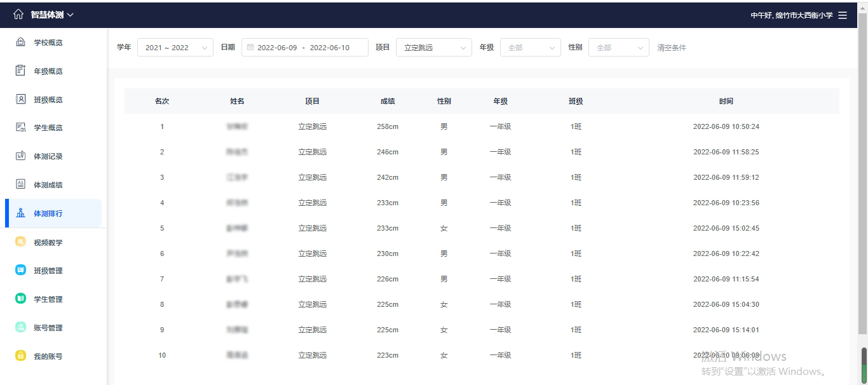Open the 学年 2021 ~ 2022 dropdown

click(x=175, y=48)
